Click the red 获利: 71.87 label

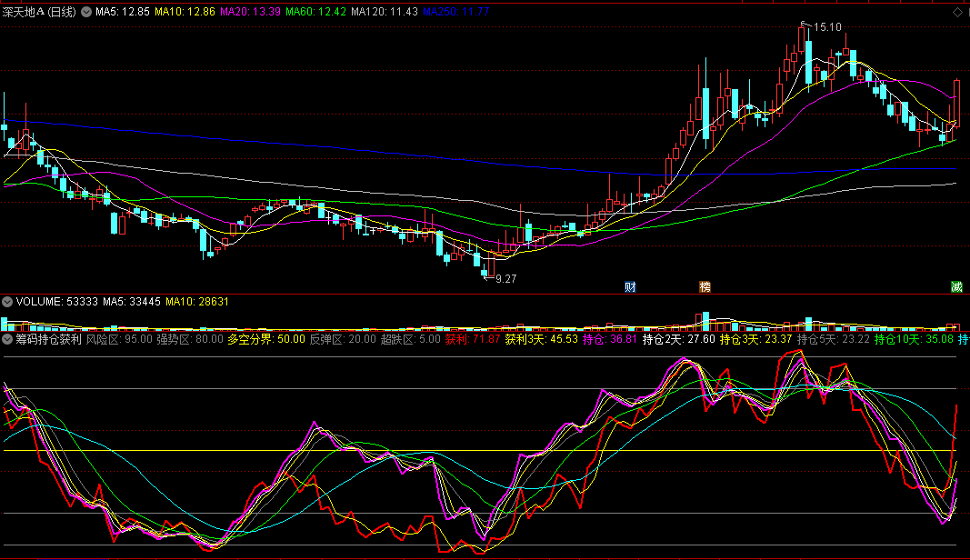pyautogui.click(x=473, y=339)
